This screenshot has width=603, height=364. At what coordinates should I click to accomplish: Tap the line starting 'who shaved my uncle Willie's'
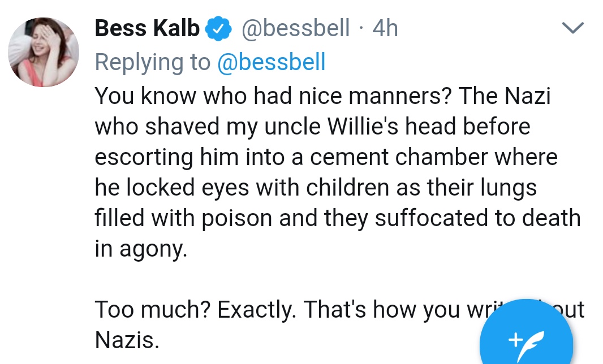pyautogui.click(x=312, y=127)
